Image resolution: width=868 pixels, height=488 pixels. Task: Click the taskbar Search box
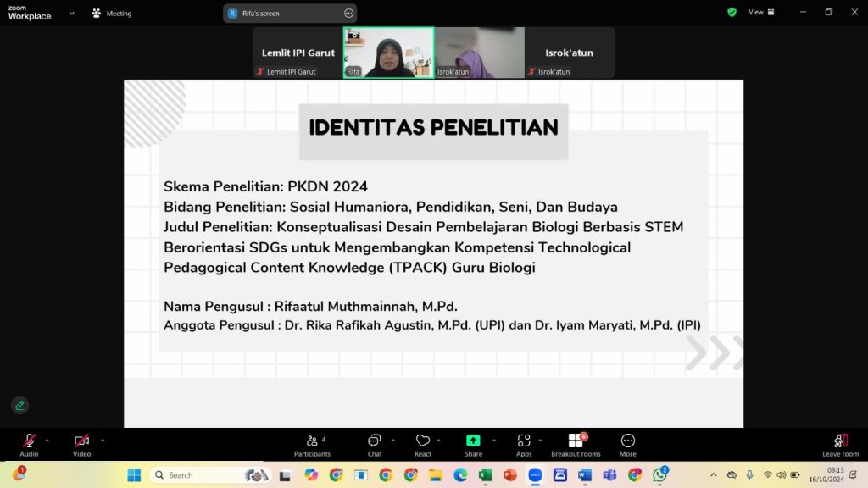[210, 475]
